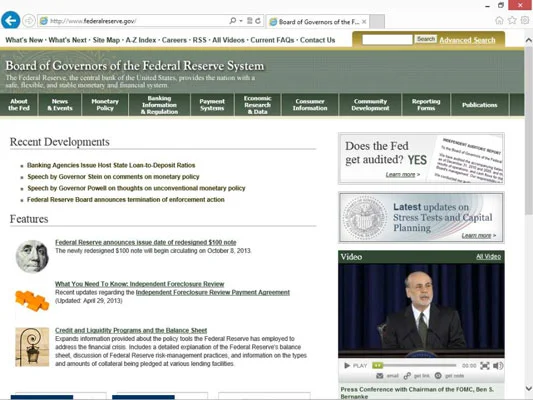
Task: Mute the video with speaker icon
Action: point(498,366)
